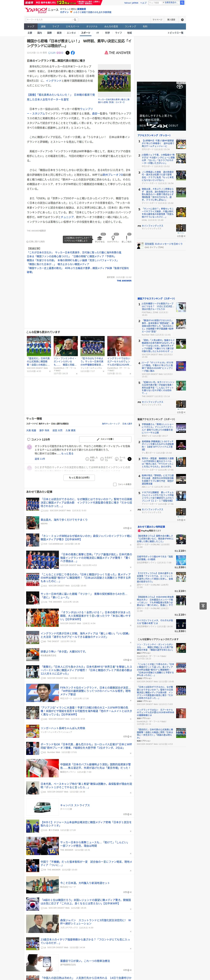
Task: Click the blue search button at the top right
Action: [182, 3]
